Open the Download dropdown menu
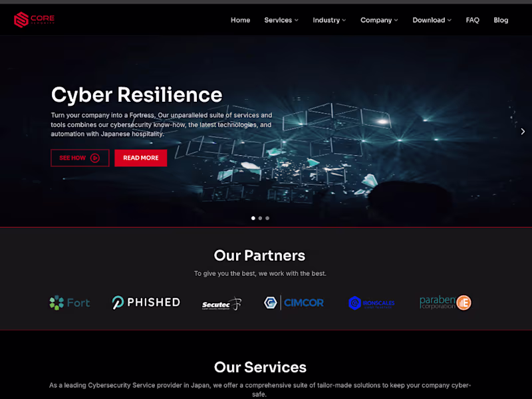532x399 pixels. (x=432, y=20)
